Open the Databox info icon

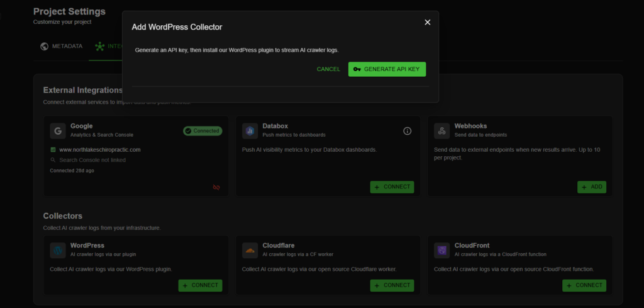[407, 131]
